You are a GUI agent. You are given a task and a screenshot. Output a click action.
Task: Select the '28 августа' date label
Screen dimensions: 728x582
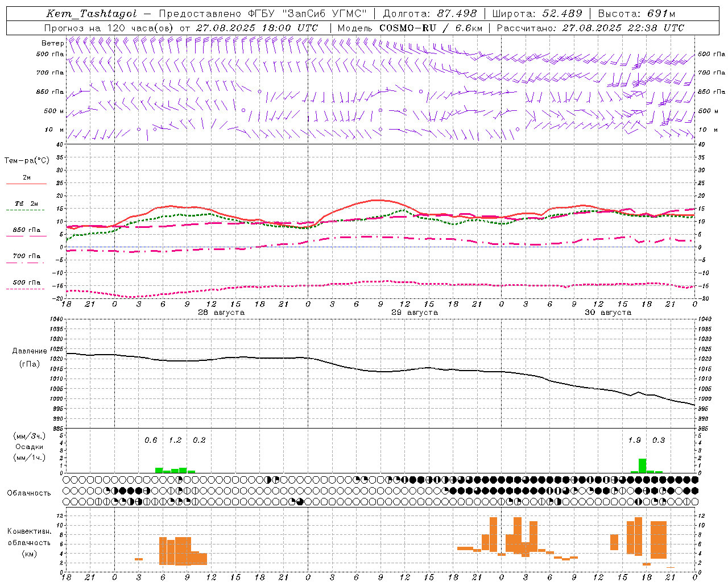(x=221, y=313)
